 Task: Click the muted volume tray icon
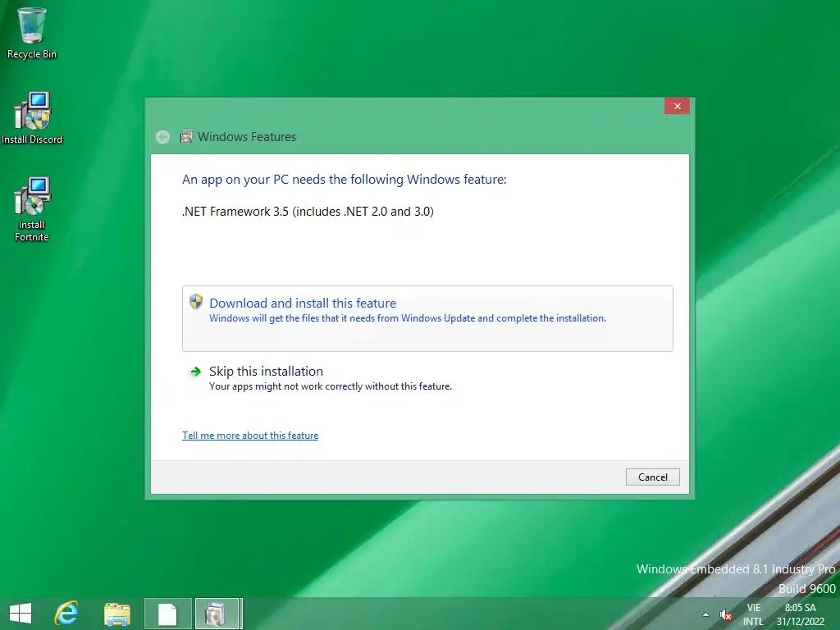point(726,614)
